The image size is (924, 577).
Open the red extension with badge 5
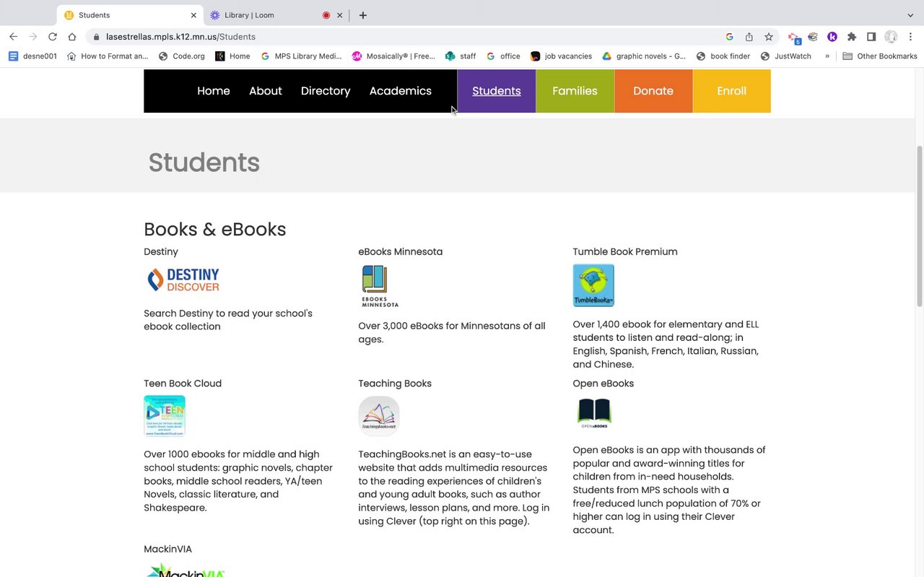pyautogui.click(x=794, y=37)
